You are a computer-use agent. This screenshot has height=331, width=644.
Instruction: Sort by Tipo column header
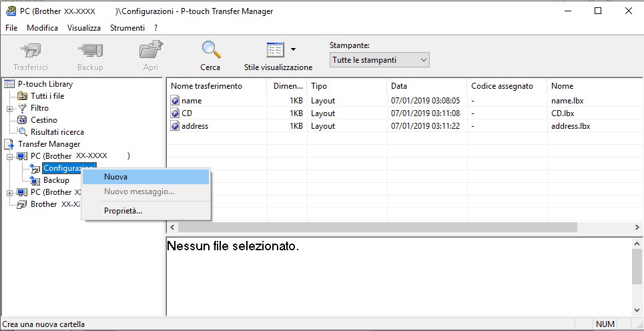(347, 86)
